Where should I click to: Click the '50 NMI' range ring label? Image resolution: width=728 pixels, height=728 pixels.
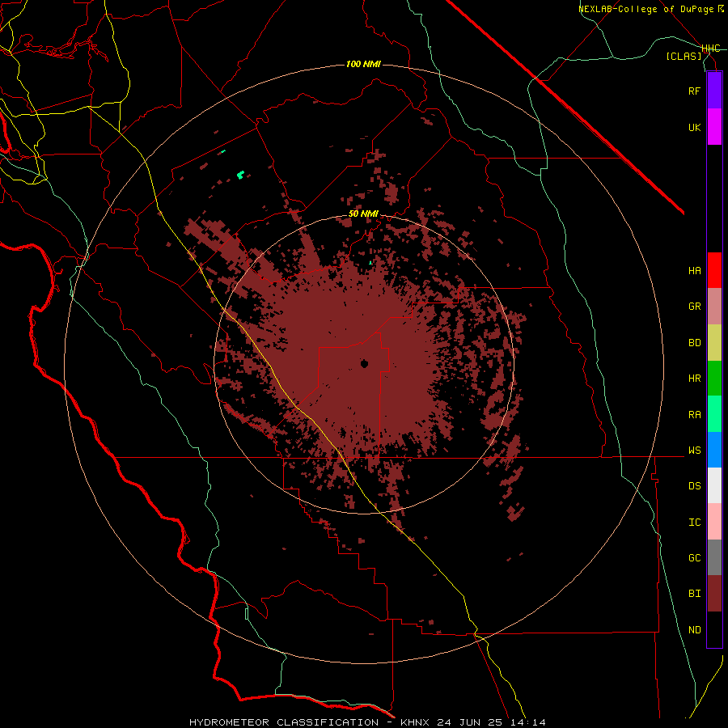click(x=363, y=214)
